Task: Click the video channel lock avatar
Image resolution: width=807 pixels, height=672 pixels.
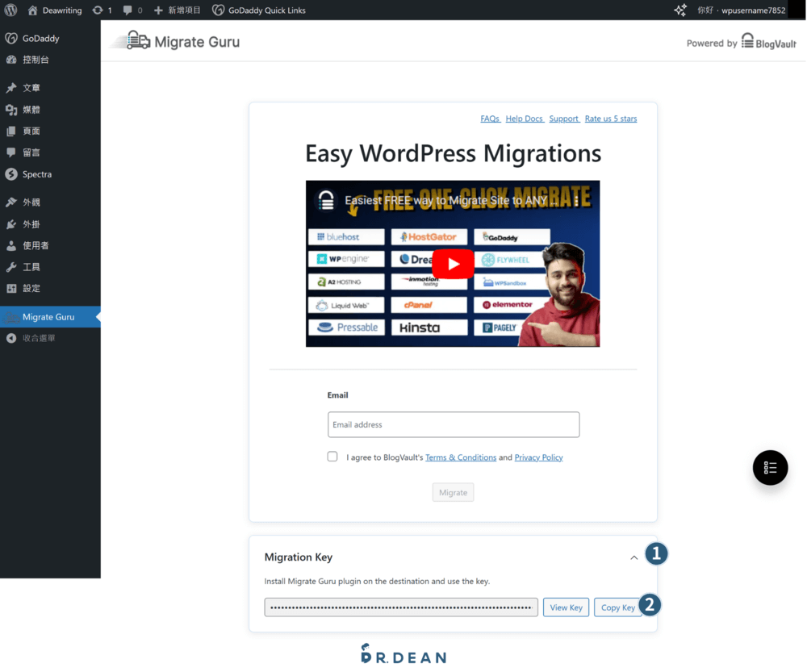Action: pyautogui.click(x=326, y=200)
